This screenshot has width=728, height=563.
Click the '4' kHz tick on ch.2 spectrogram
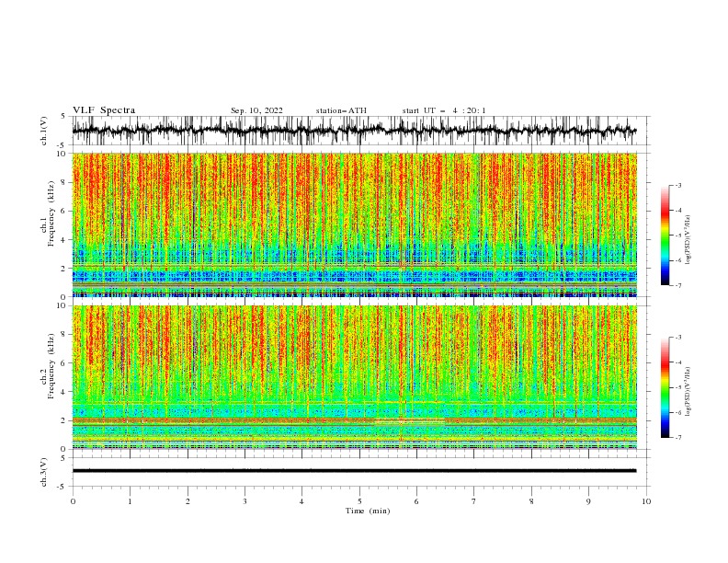(64, 392)
